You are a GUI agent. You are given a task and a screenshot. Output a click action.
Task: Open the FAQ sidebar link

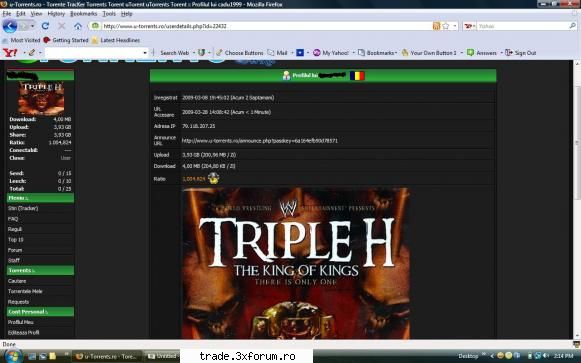click(13, 219)
